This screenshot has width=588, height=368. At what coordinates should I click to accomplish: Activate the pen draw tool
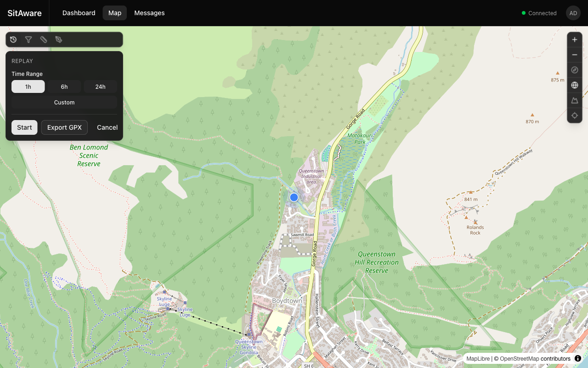59,40
